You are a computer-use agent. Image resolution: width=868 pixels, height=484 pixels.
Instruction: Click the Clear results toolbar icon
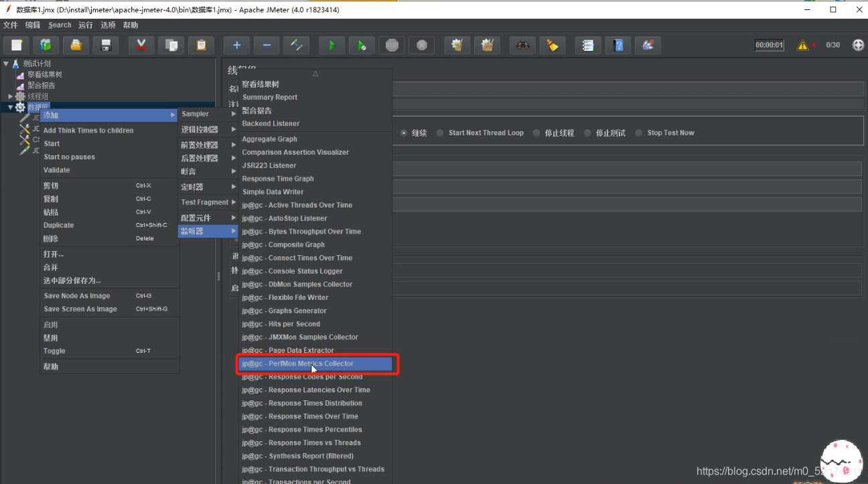457,45
